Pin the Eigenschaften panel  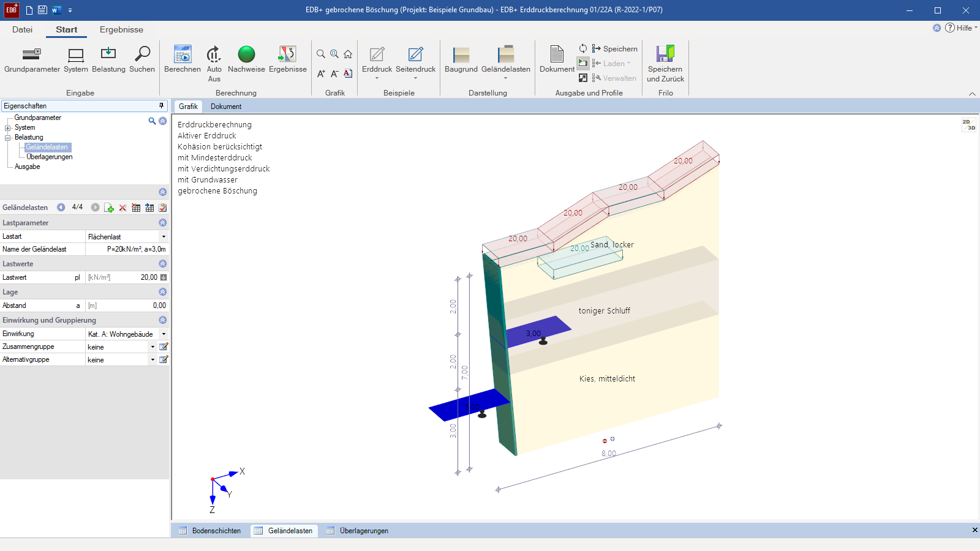click(x=161, y=106)
